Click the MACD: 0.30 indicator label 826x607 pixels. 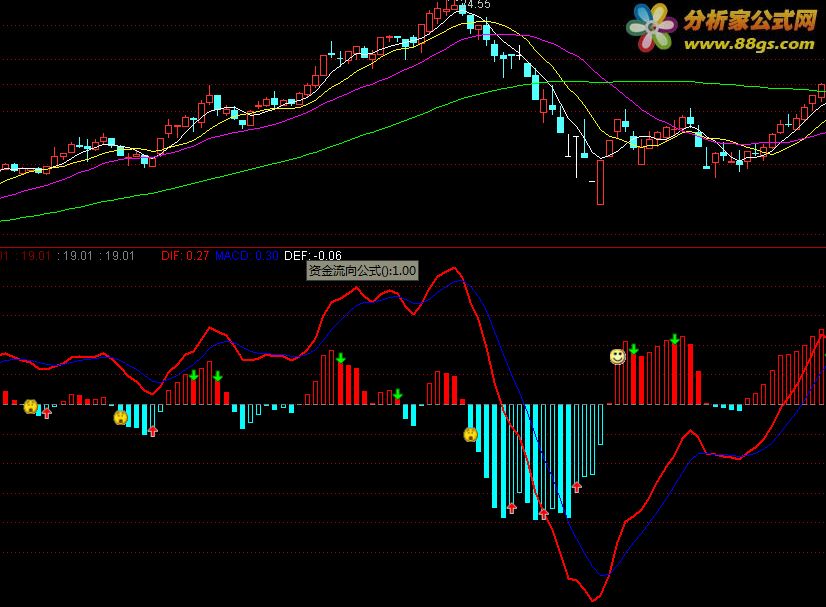pyautogui.click(x=247, y=256)
